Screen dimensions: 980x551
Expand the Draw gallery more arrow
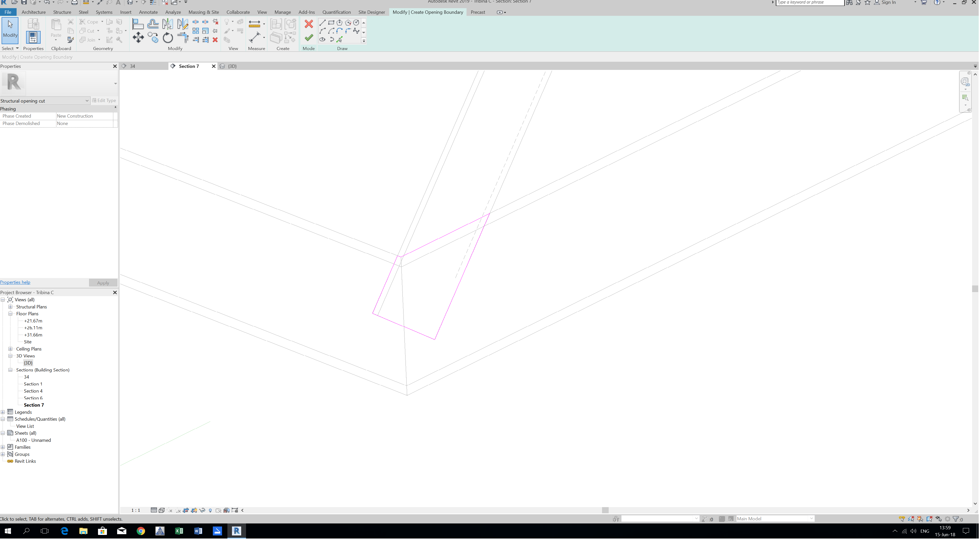(364, 40)
